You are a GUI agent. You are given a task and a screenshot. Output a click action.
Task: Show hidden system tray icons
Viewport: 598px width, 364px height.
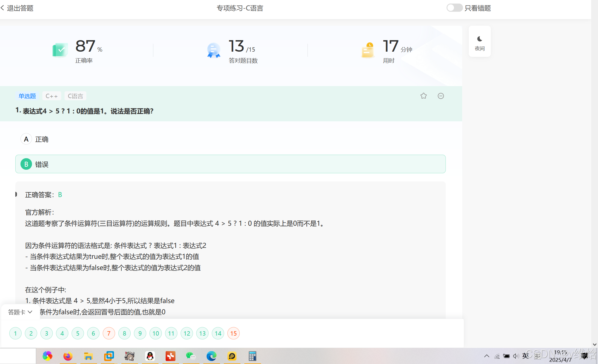point(486,356)
